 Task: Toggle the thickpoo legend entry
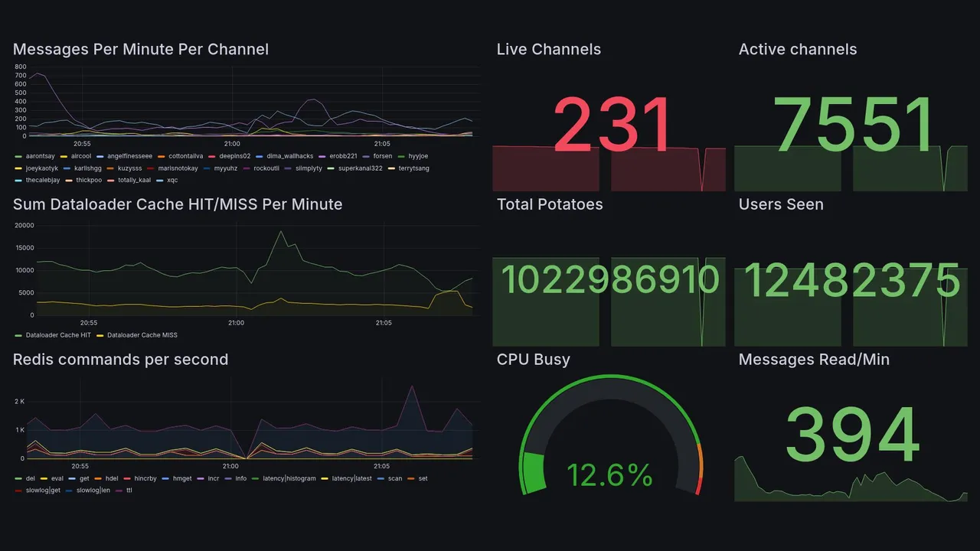[83, 181]
